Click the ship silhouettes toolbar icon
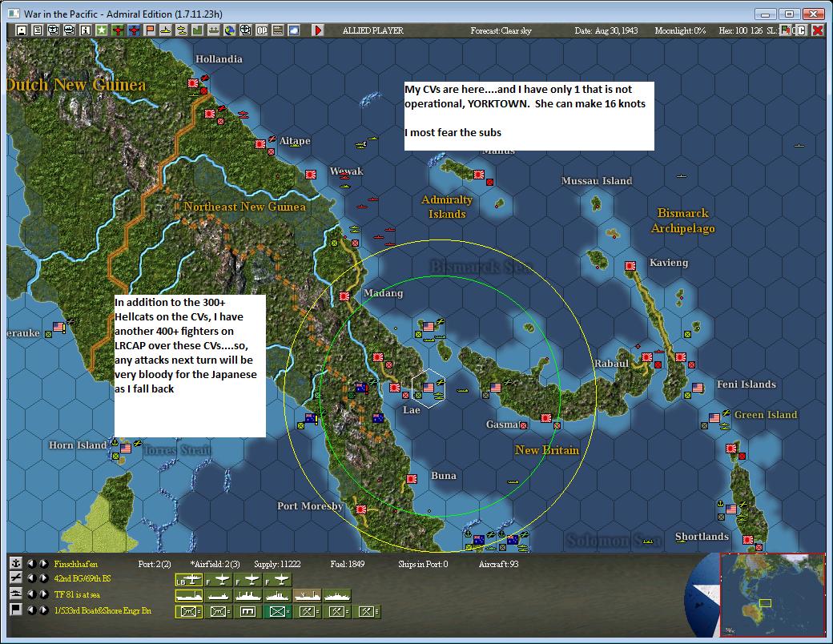This screenshot has height=644, width=833. 214,30
